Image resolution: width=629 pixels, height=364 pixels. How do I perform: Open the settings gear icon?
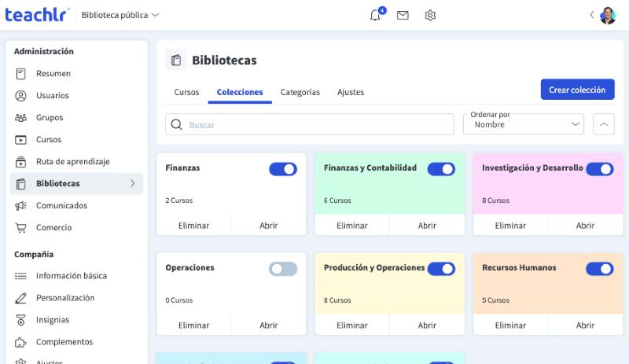[430, 15]
